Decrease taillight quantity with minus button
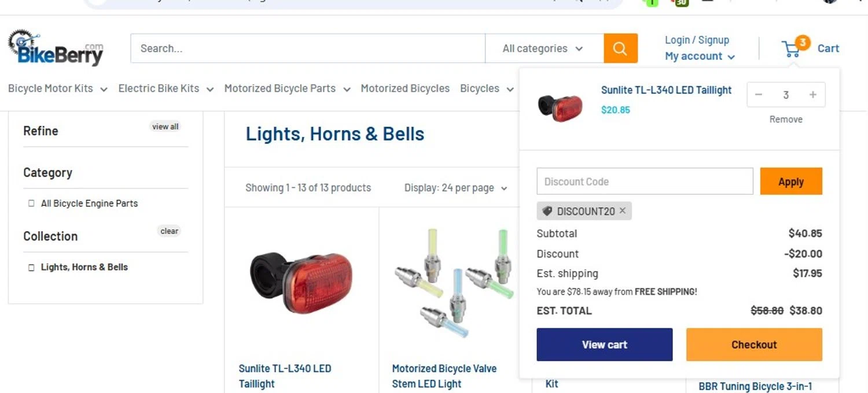This screenshot has width=868, height=393. tap(759, 95)
